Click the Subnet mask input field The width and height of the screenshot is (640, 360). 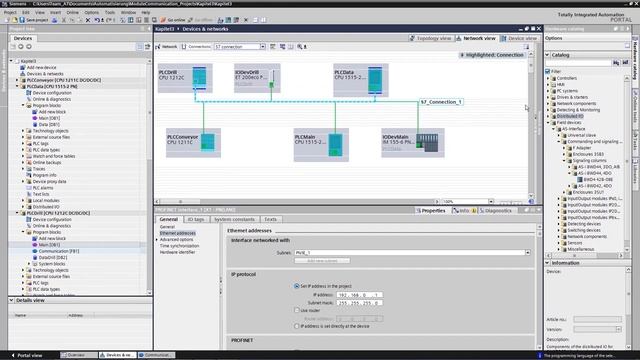[360, 303]
